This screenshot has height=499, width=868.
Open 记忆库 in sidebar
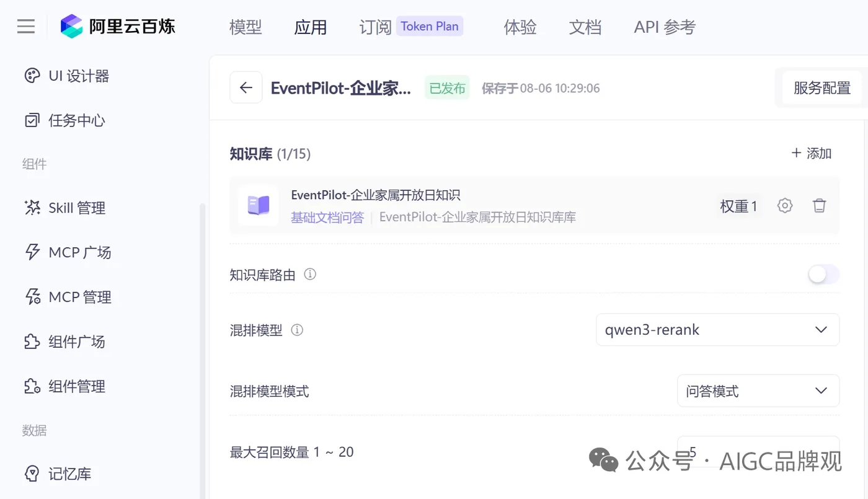coord(58,474)
